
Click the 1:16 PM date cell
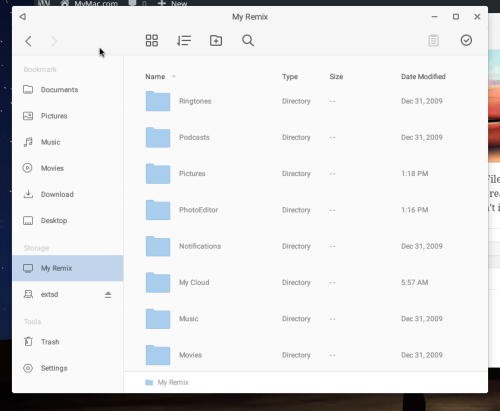pos(414,210)
